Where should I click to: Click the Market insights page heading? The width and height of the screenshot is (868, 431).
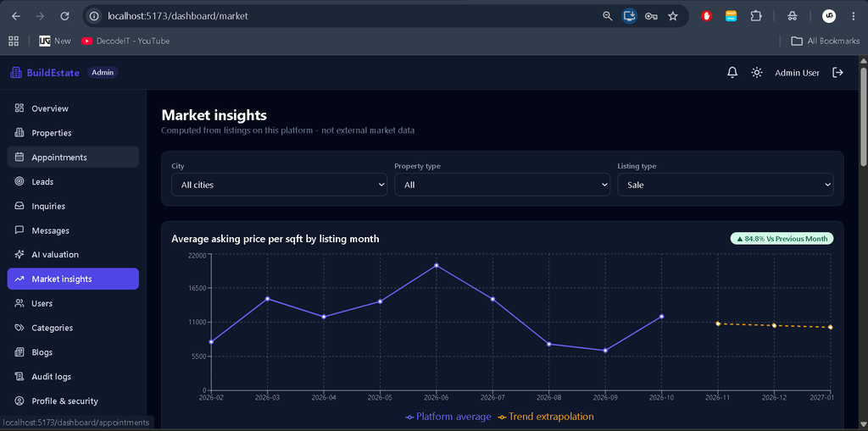[x=214, y=115]
